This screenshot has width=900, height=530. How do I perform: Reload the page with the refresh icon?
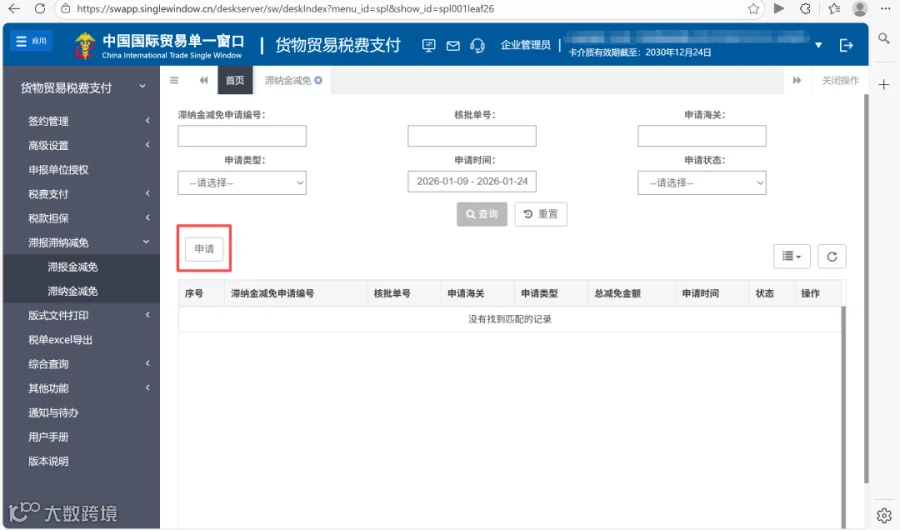[40, 9]
